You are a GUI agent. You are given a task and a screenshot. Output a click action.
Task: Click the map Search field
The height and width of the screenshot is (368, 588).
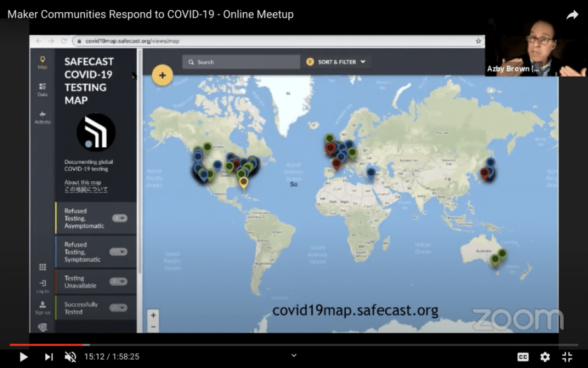241,62
